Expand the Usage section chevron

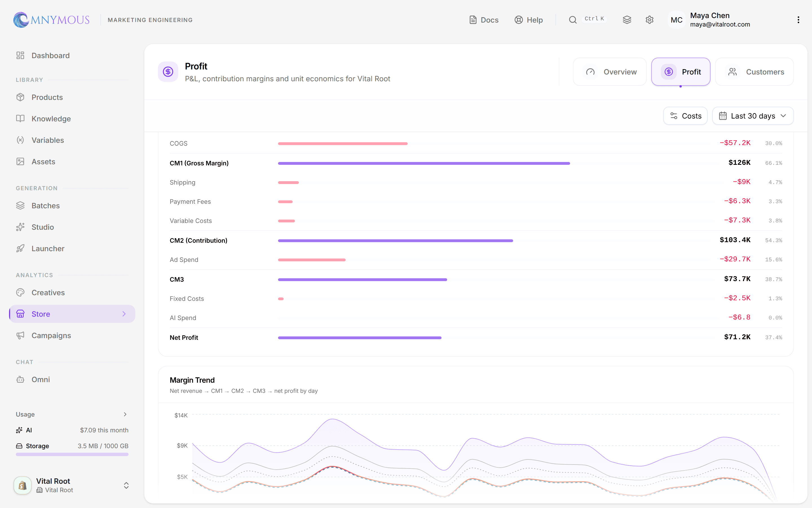[125, 414]
